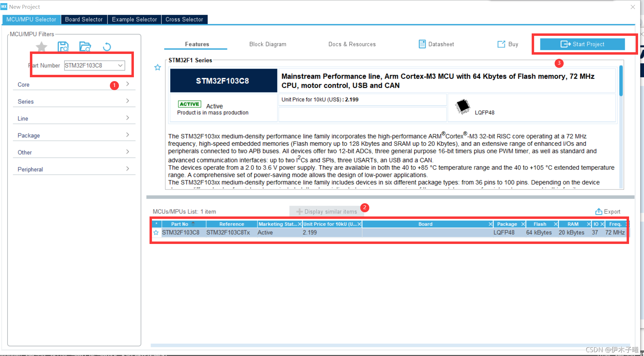This screenshot has width=644, height=356.
Task: Click the LQFP48 chip package image
Action: click(x=463, y=106)
